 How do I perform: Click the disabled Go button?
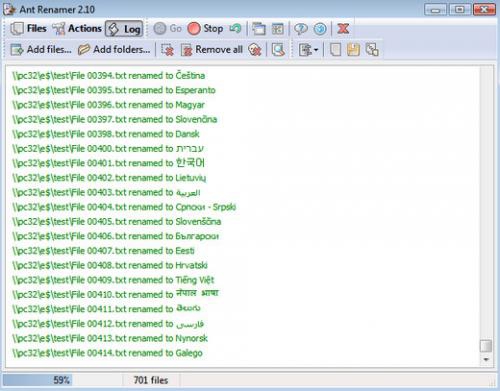pyautogui.click(x=168, y=28)
